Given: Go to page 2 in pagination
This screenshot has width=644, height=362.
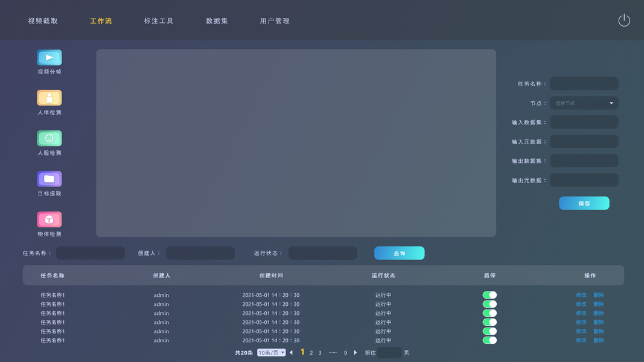Looking at the screenshot, I should [311, 353].
